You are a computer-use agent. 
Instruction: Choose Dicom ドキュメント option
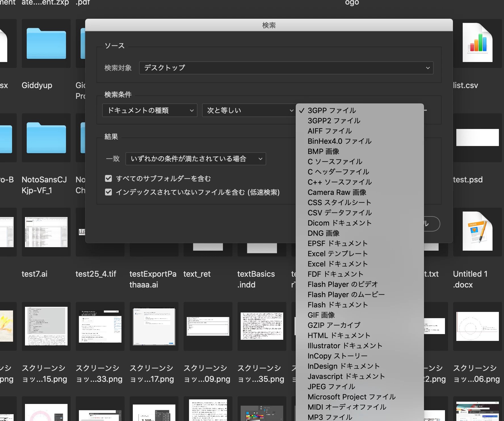tap(360, 223)
